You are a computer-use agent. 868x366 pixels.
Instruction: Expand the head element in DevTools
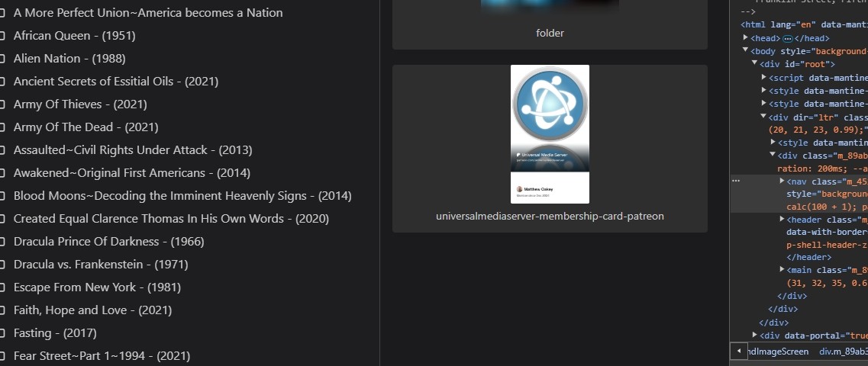pyautogui.click(x=746, y=37)
